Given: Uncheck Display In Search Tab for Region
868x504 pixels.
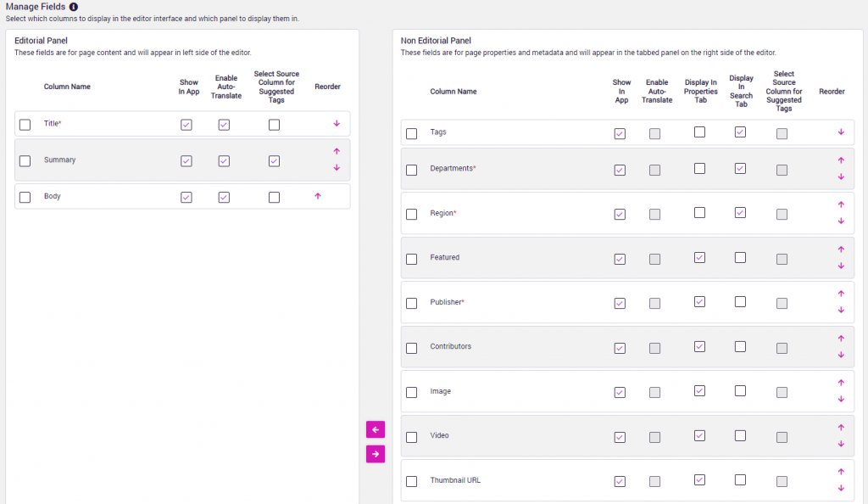Looking at the screenshot, I should point(740,213).
